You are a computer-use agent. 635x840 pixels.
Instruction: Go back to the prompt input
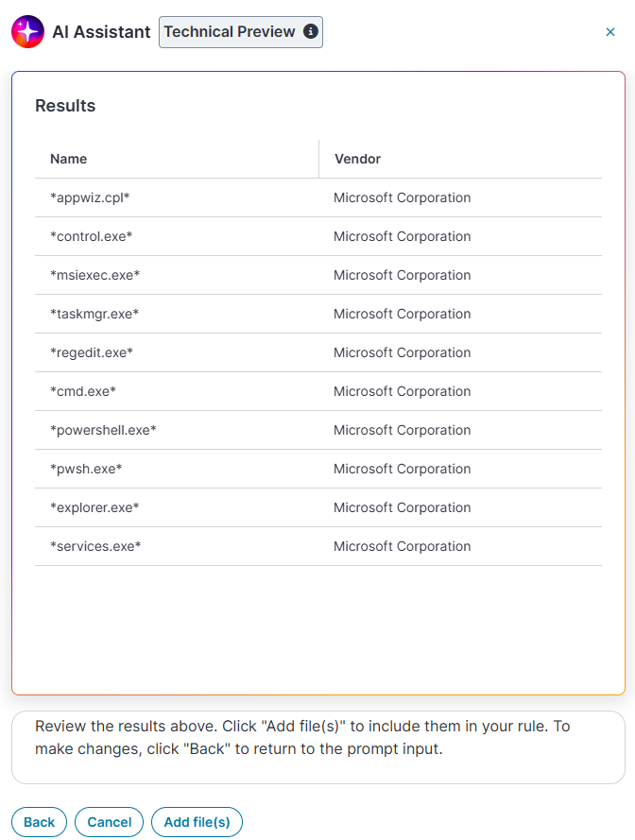(x=39, y=822)
